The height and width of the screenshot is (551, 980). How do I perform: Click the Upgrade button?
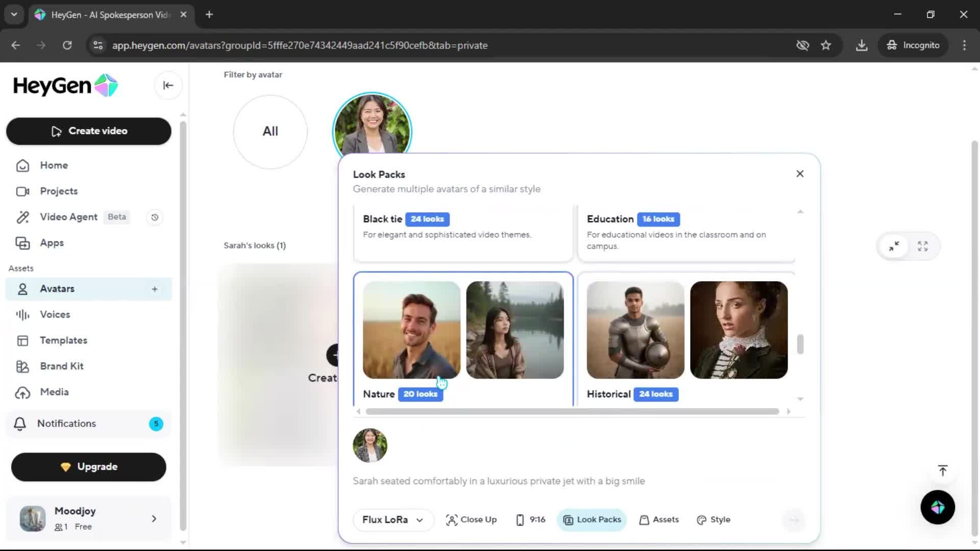[x=89, y=467]
